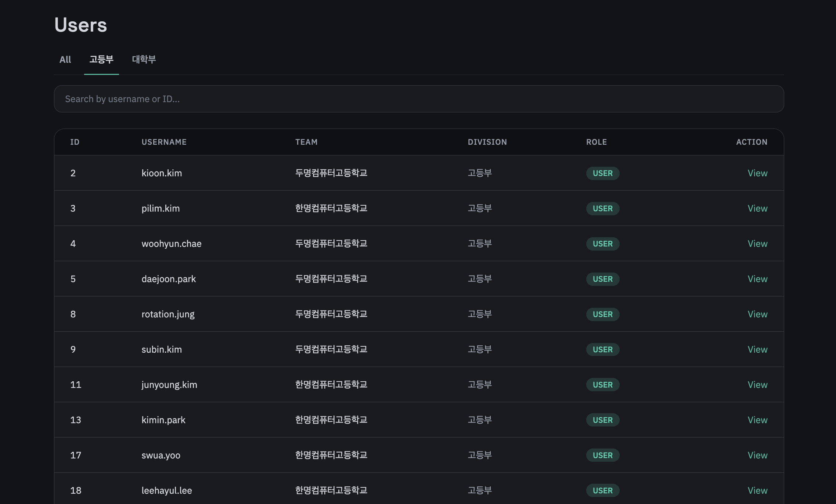Focus the username or ID search field
836x504 pixels.
coord(419,99)
